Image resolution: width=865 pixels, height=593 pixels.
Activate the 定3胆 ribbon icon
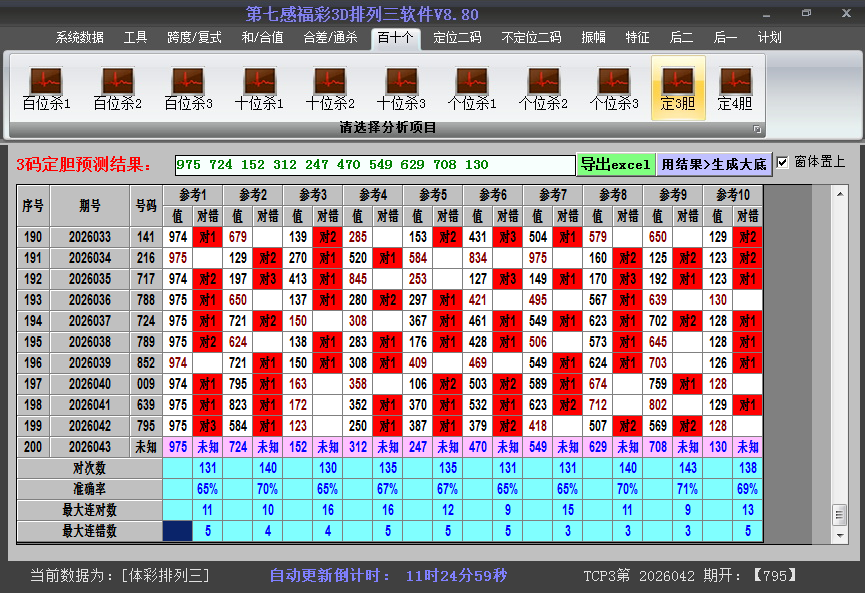[x=678, y=88]
